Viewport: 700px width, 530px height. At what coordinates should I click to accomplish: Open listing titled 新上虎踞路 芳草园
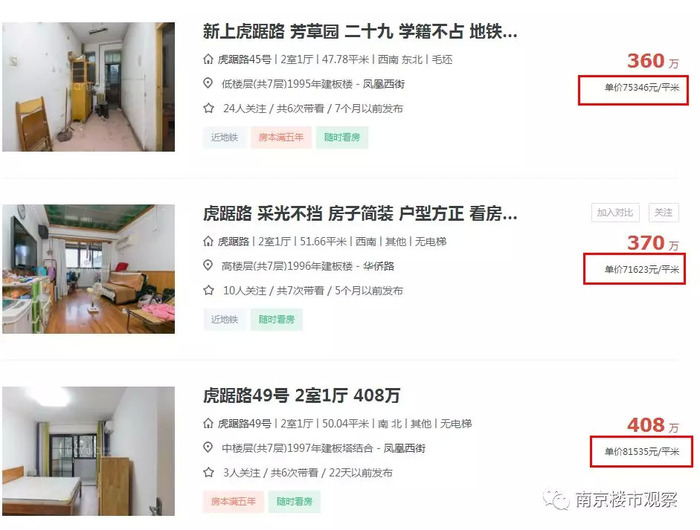click(360, 32)
